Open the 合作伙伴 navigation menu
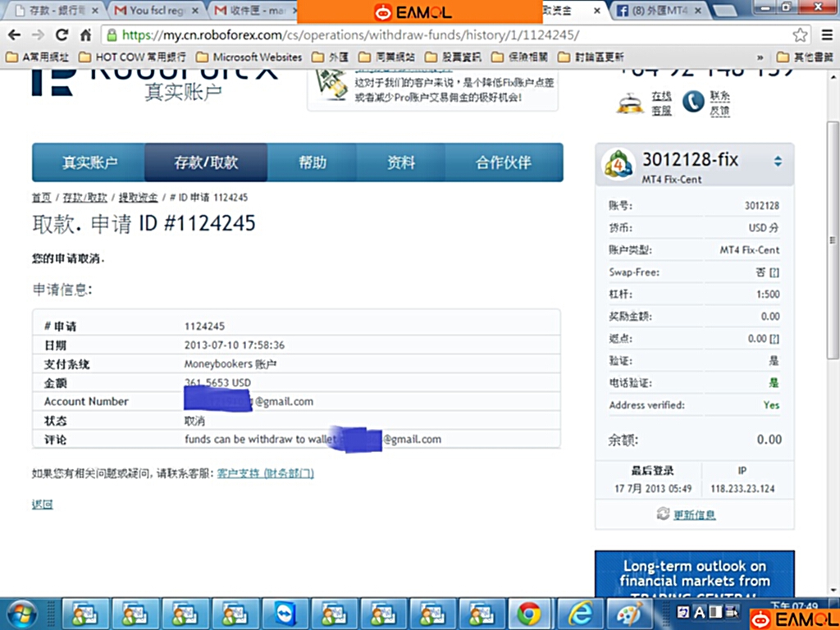The width and height of the screenshot is (840, 630). pos(504,162)
